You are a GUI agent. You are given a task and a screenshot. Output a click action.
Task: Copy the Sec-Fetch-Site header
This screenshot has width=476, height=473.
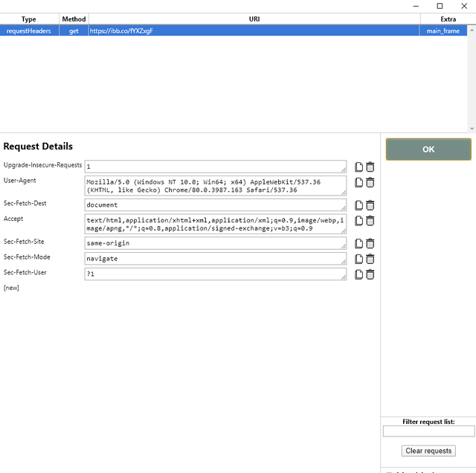pos(358,243)
